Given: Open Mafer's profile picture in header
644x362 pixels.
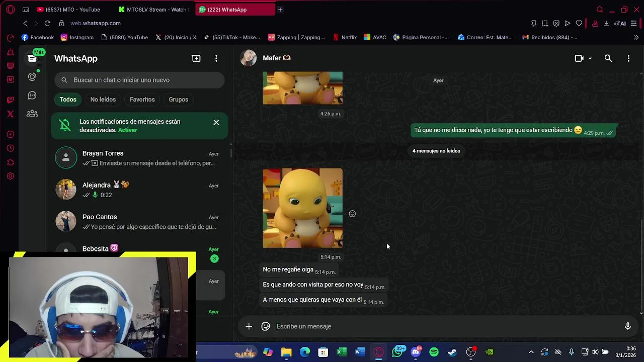Looking at the screenshot, I should pos(249,58).
